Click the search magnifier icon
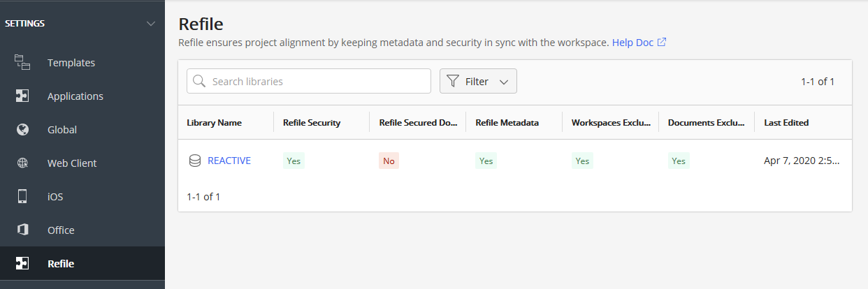The width and height of the screenshot is (868, 289). click(199, 81)
